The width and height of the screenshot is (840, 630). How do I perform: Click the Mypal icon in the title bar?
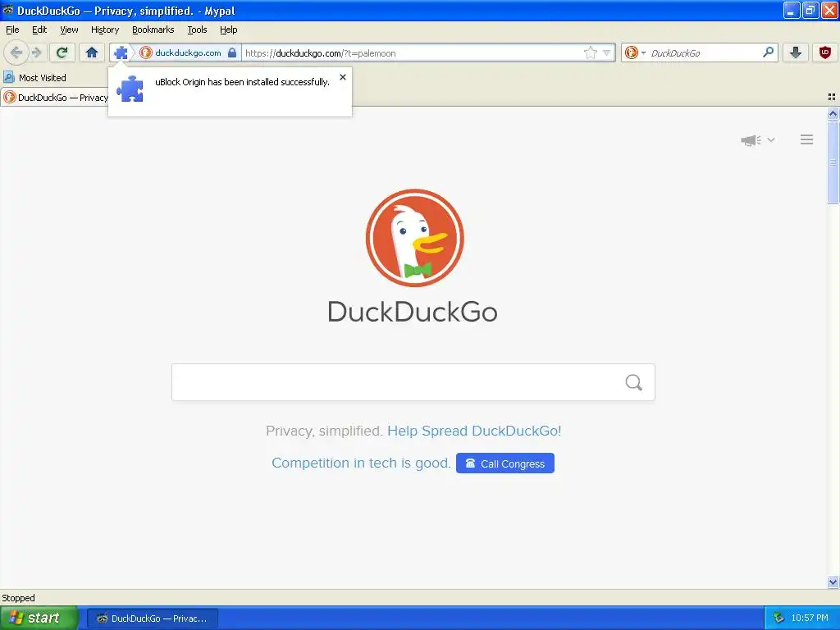tap(7, 10)
